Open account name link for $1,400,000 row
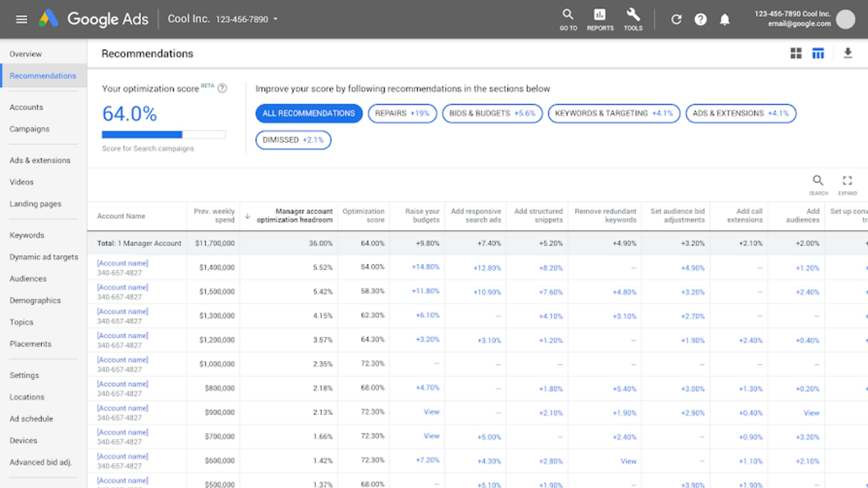The width and height of the screenshot is (868, 488). [x=122, y=263]
